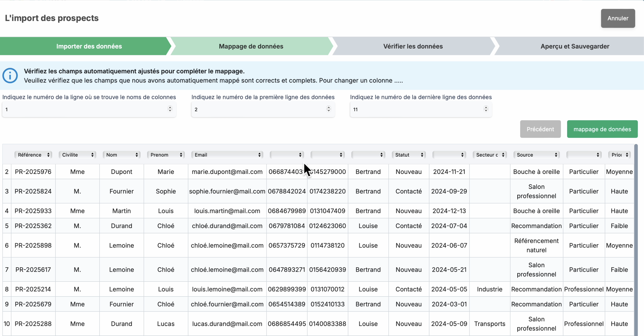Jump to Aperçu et Sauvegarder step
This screenshot has height=336, width=644.
[575, 46]
